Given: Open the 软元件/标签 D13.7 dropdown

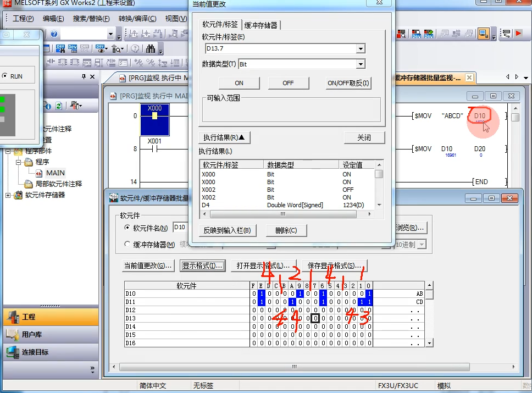Looking at the screenshot, I should pyautogui.click(x=361, y=49).
